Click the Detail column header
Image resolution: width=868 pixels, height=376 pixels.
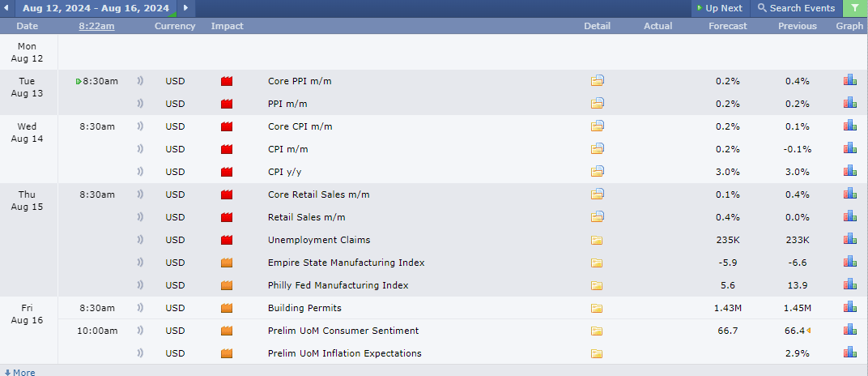tap(597, 26)
